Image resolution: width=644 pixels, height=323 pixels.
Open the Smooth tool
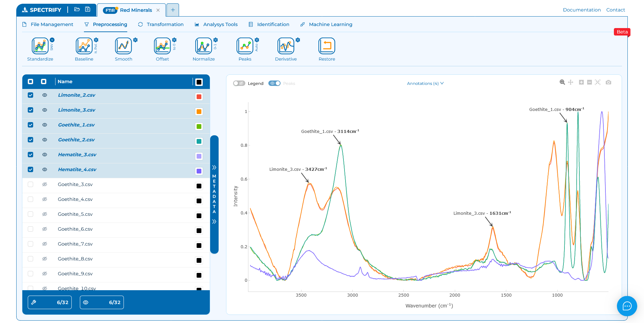click(124, 47)
